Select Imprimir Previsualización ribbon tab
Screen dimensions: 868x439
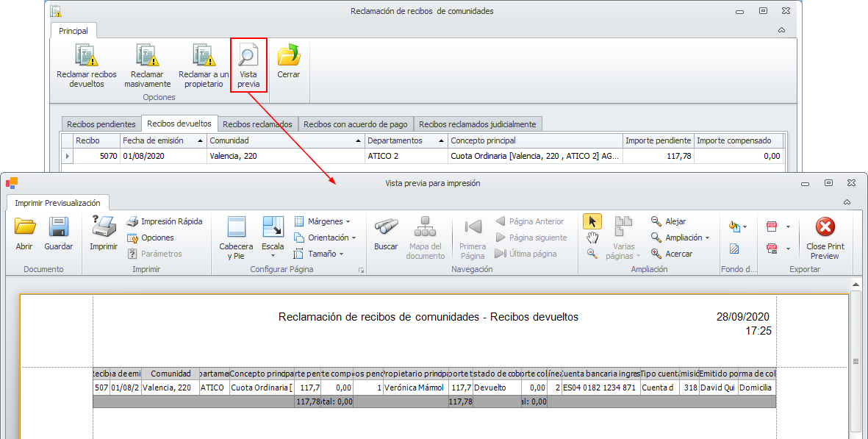point(57,203)
